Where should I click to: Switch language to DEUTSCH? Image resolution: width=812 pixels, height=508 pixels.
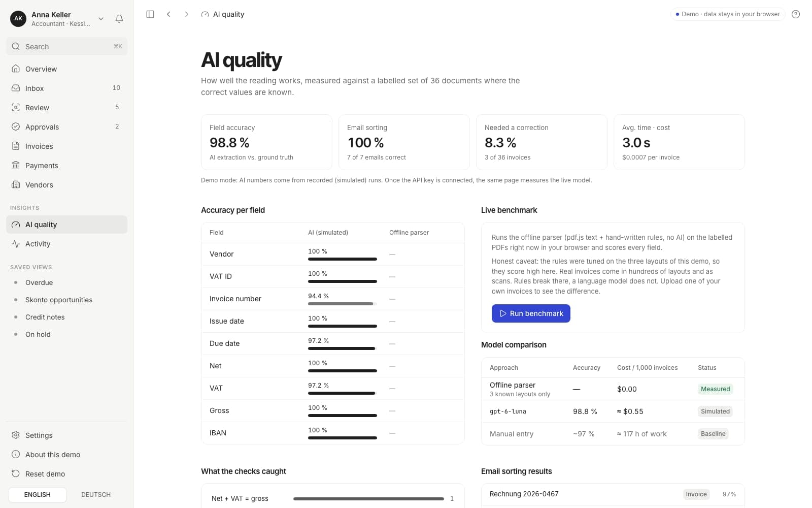pos(96,495)
